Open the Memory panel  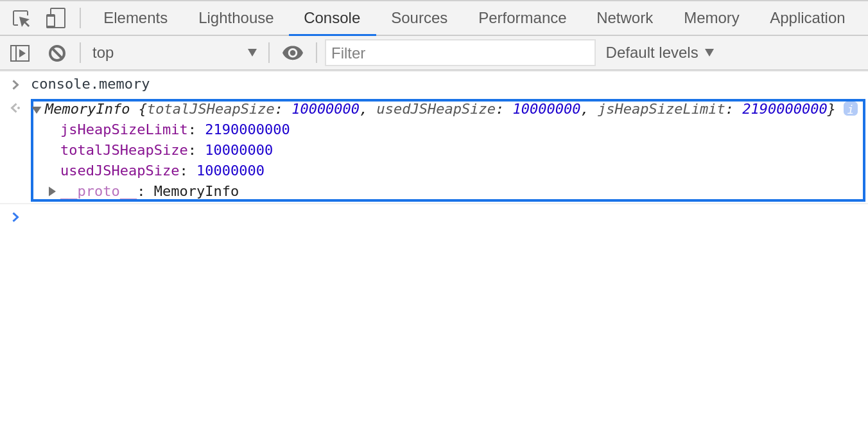tap(711, 18)
